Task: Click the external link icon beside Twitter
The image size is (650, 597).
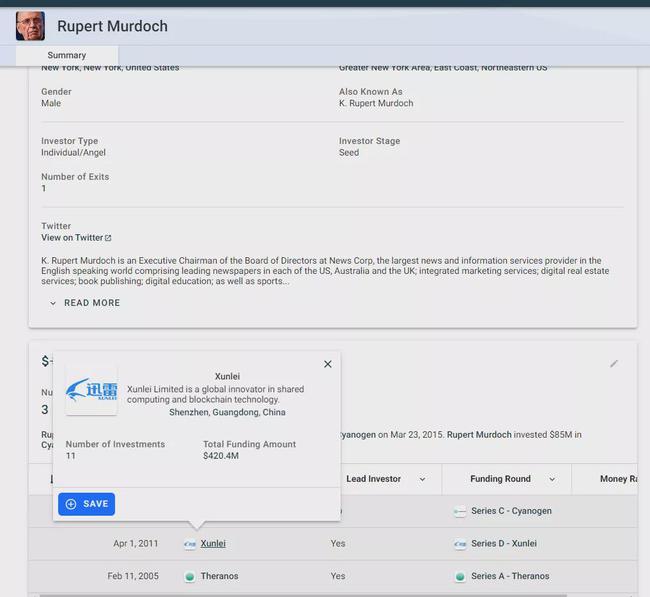Action: point(108,238)
